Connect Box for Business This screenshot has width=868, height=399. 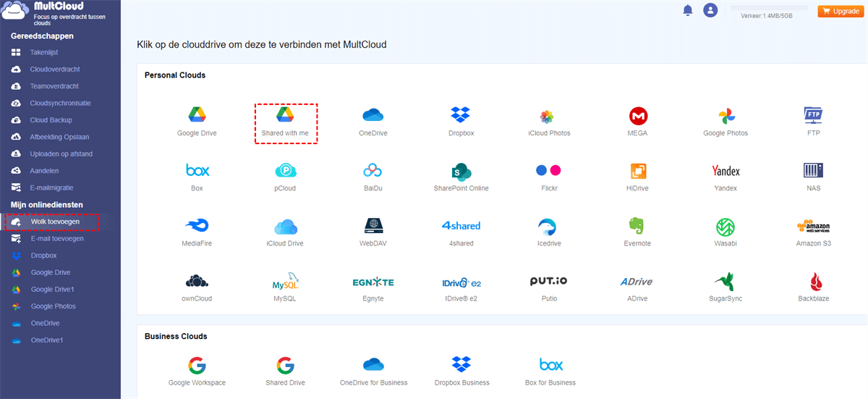click(x=550, y=371)
